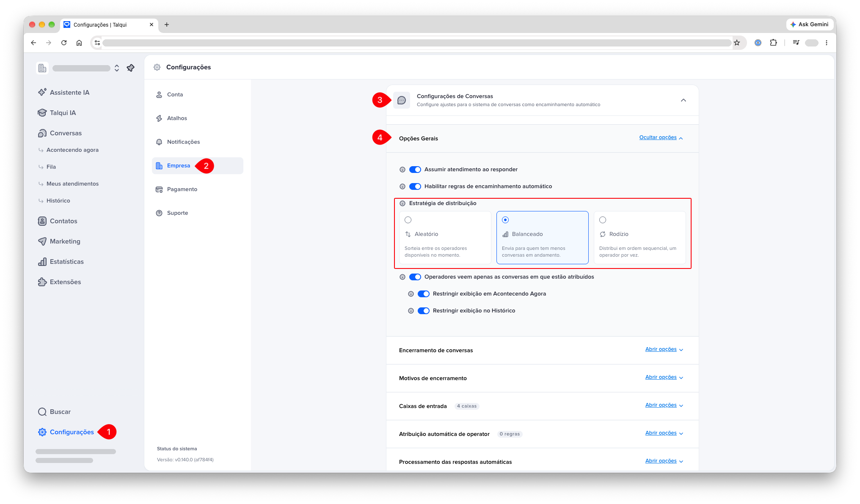The height and width of the screenshot is (504, 860).
Task: Collapse the Configurações de Conversas panel chevron
Action: coord(684,100)
